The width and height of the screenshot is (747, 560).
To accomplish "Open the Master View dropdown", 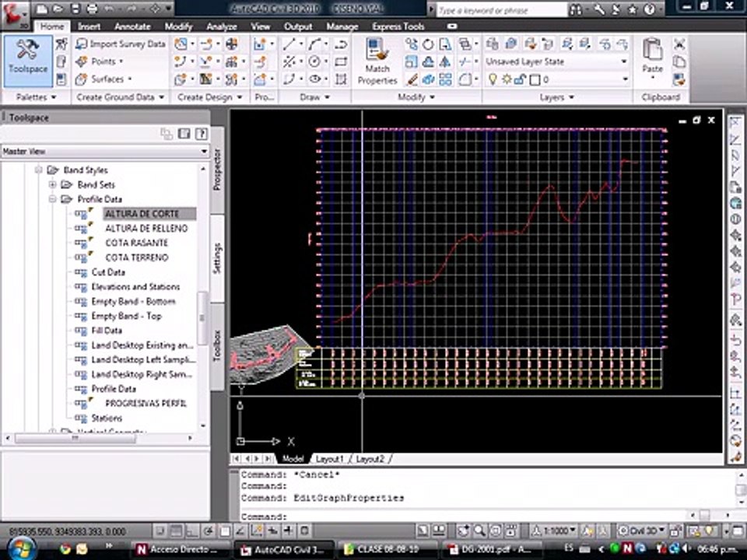I will pyautogui.click(x=105, y=152).
